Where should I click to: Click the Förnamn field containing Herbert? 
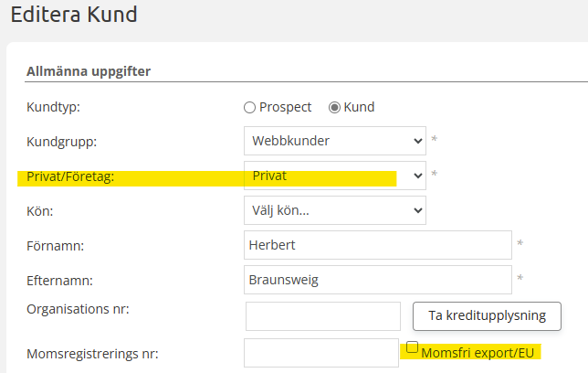pyautogui.click(x=378, y=245)
